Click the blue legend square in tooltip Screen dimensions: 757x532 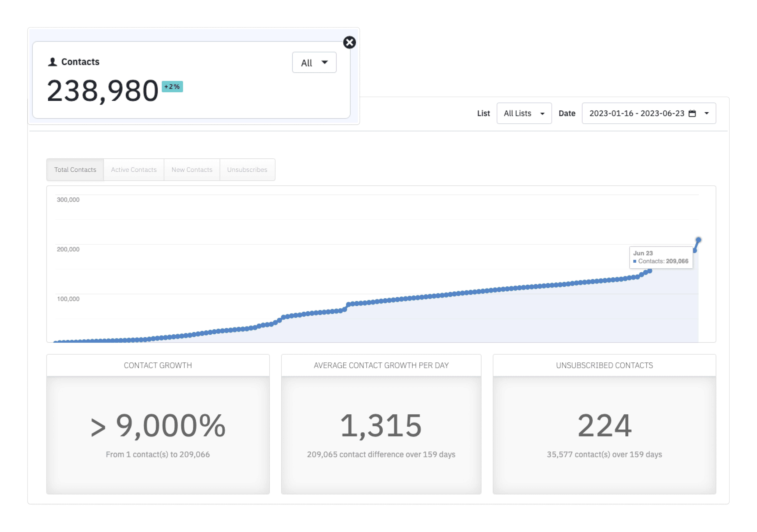point(635,261)
